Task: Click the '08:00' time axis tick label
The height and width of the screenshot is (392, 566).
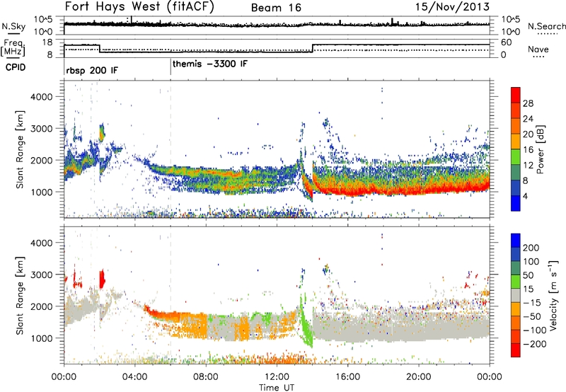Action: 206,377
